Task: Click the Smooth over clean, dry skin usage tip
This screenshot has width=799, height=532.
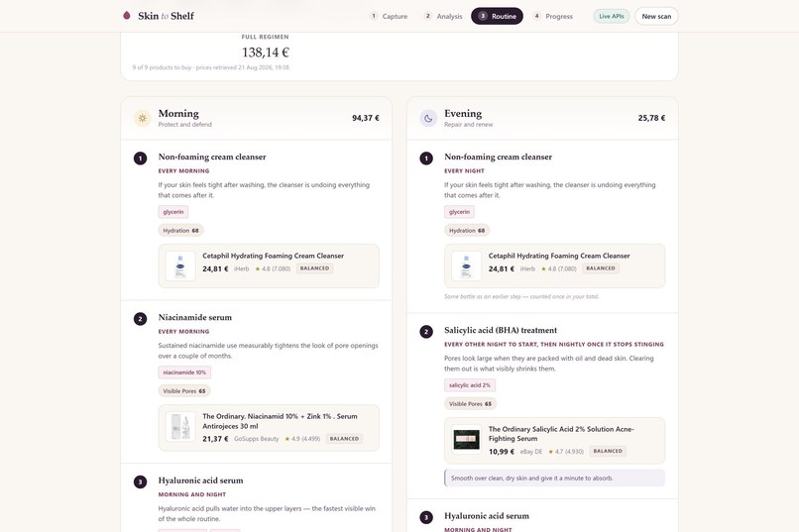Action: point(554,479)
